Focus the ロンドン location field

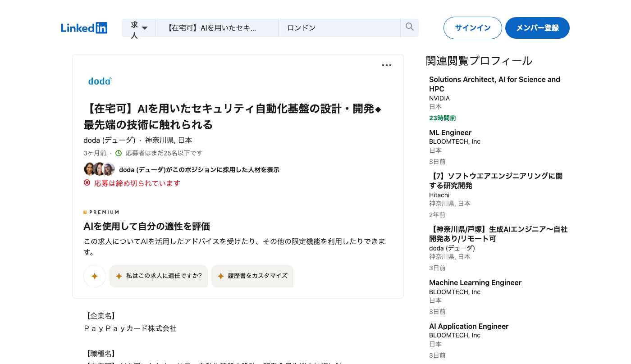339,28
